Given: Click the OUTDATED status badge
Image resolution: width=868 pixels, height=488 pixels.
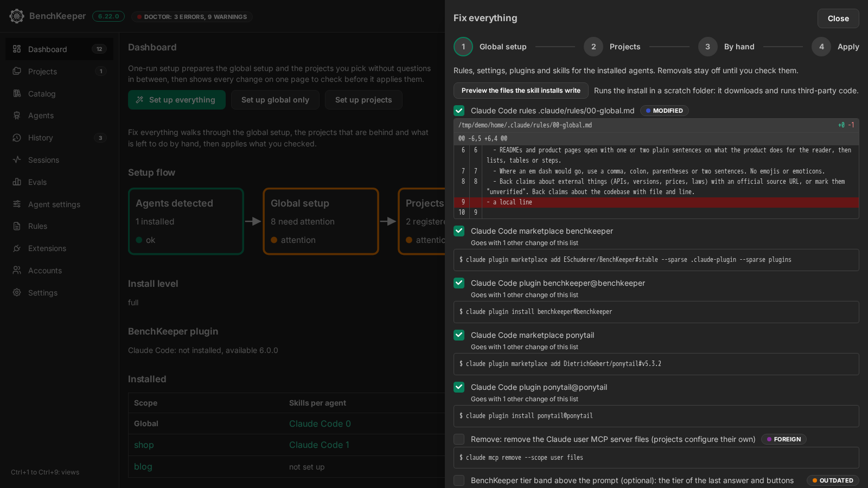Looking at the screenshot, I should (x=833, y=480).
